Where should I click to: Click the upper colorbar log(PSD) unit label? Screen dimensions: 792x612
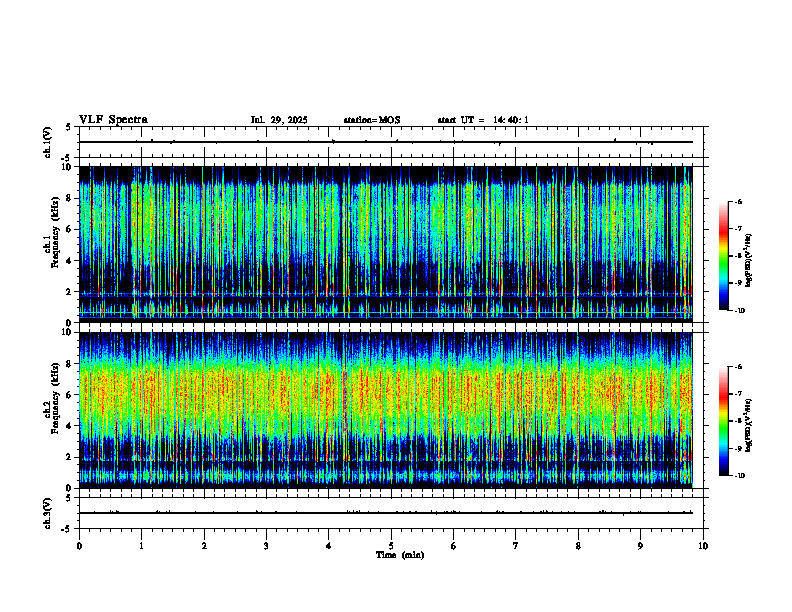(749, 260)
